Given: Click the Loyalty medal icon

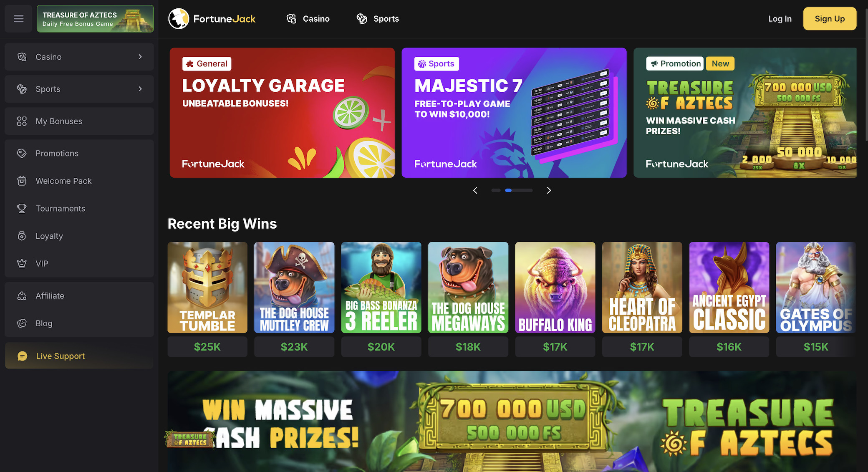Looking at the screenshot, I should 22,236.
